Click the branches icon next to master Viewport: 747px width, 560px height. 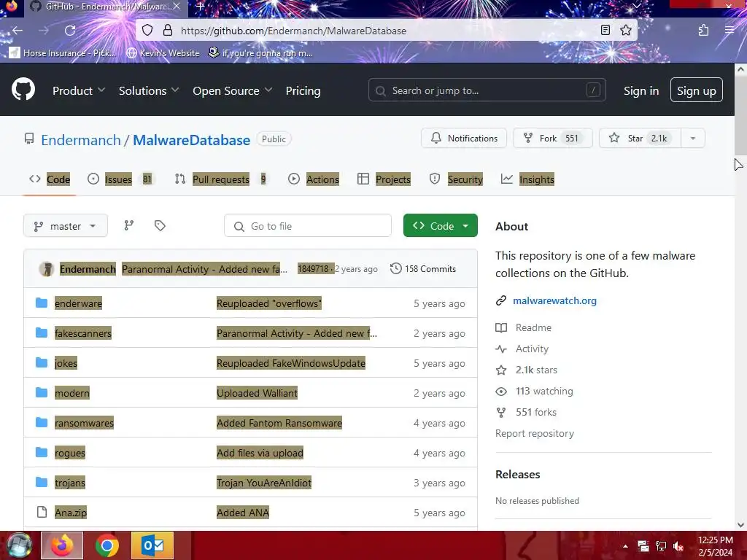(129, 225)
